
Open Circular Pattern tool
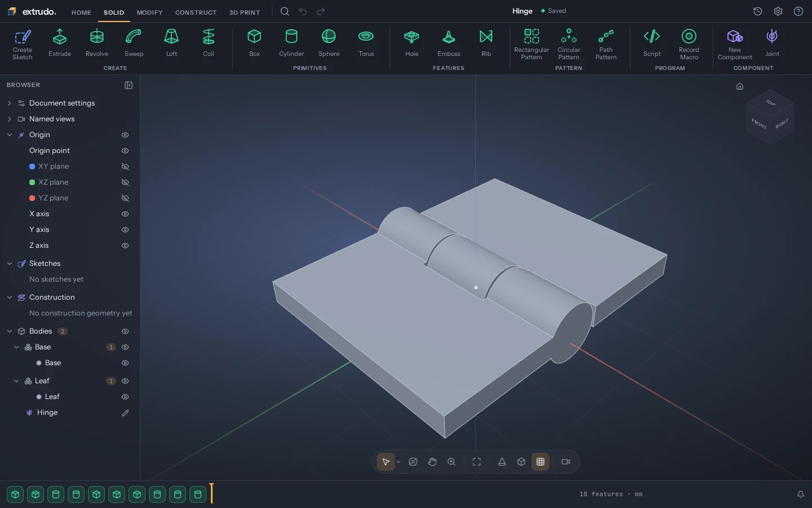tap(568, 45)
